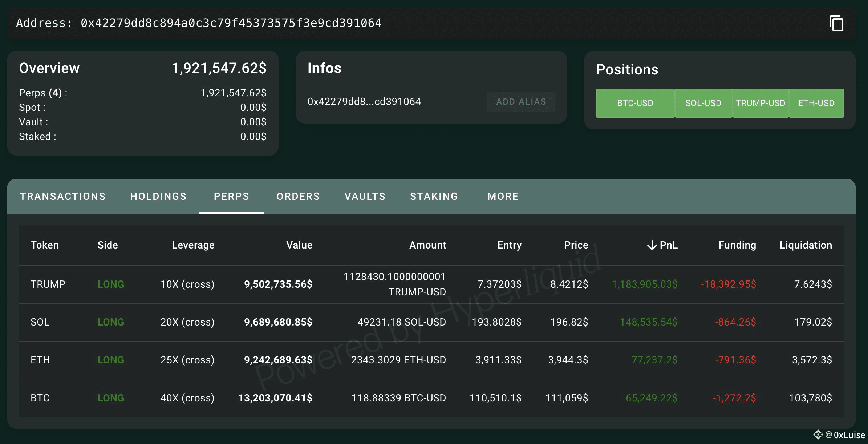Switch to the STAKING tab
This screenshot has height=444, width=868.
pyautogui.click(x=434, y=197)
